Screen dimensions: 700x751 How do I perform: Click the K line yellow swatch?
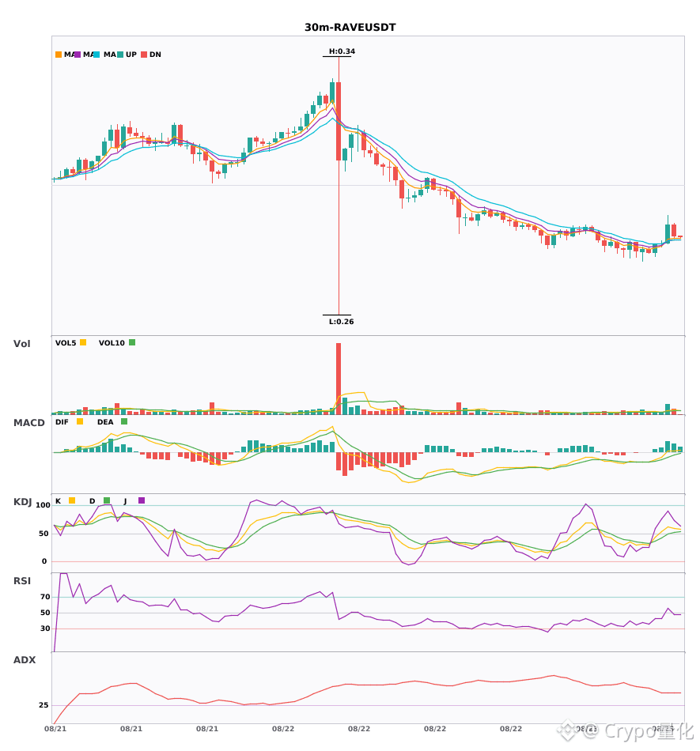click(72, 500)
